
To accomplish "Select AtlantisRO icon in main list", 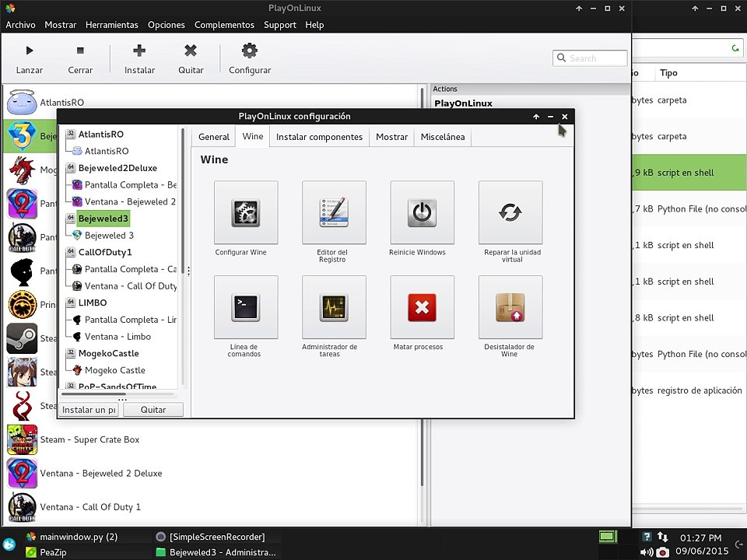I will tap(22, 103).
